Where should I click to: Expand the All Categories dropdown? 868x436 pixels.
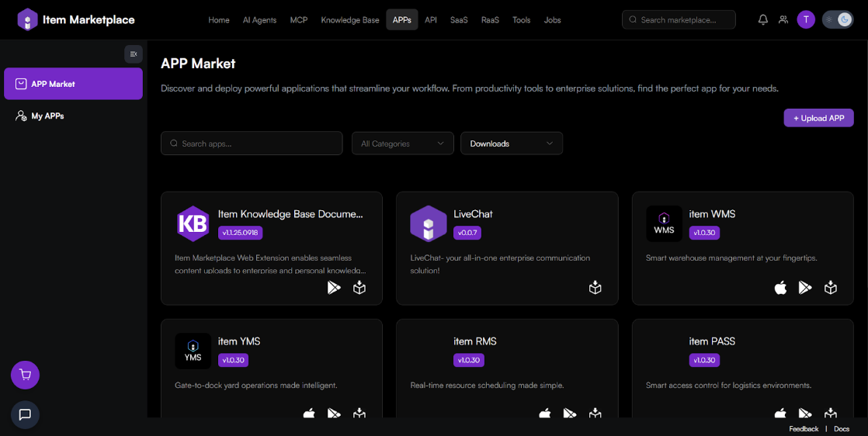point(402,144)
